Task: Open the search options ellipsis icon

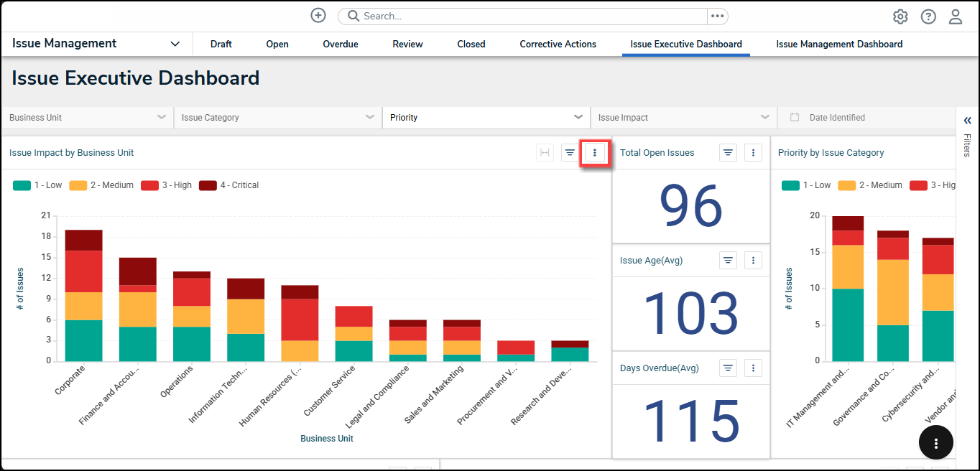Action: (717, 16)
